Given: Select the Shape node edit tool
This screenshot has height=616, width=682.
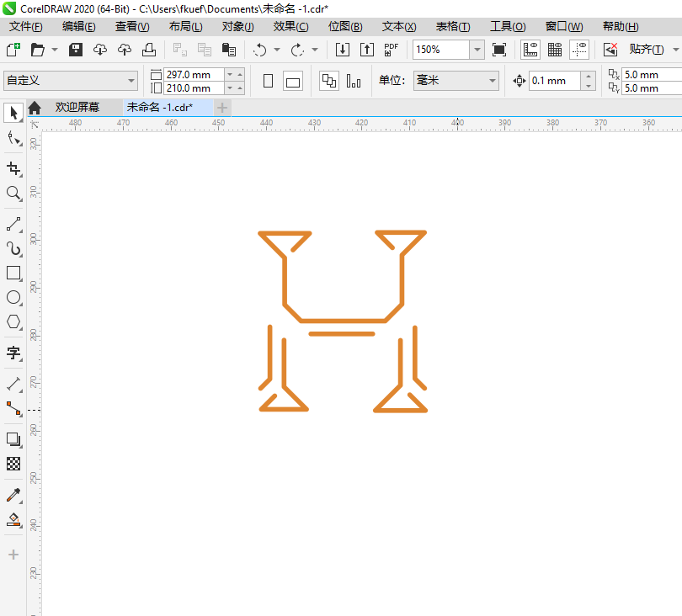Looking at the screenshot, I should (x=13, y=139).
